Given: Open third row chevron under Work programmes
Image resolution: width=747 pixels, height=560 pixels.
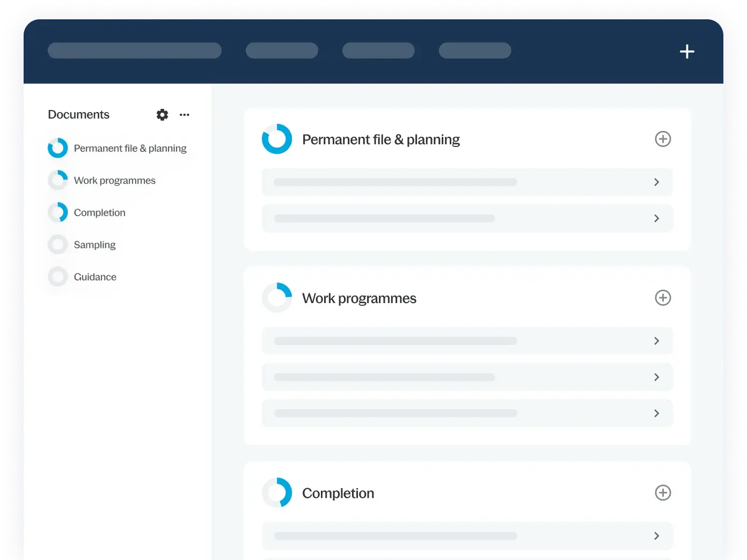Looking at the screenshot, I should click(656, 413).
